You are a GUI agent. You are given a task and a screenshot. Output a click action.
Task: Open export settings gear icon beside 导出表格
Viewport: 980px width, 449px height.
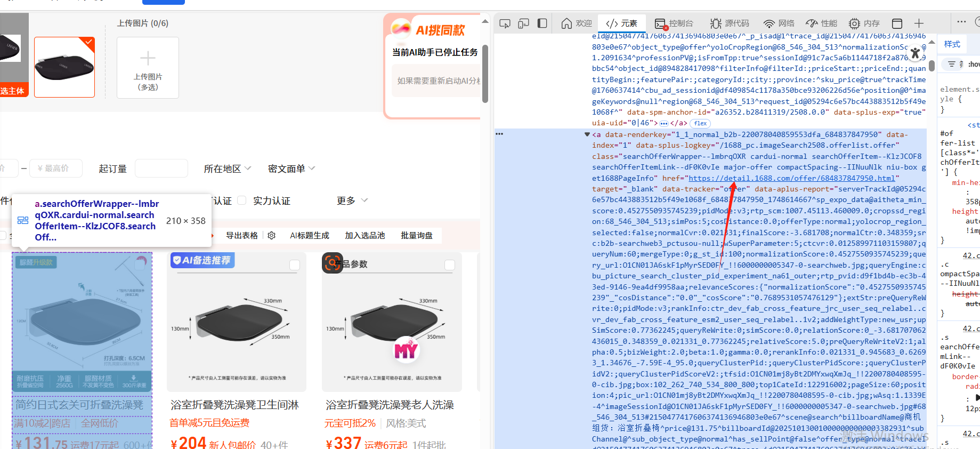coord(272,235)
